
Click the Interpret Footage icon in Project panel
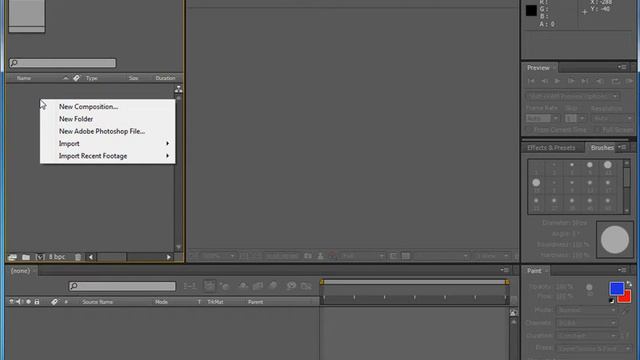click(12, 257)
